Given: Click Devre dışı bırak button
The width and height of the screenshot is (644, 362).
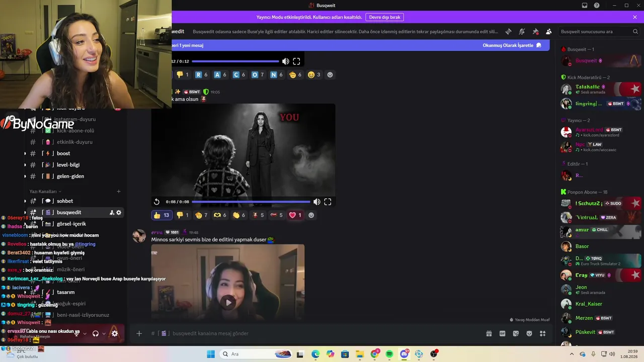Looking at the screenshot, I should 384,17.
